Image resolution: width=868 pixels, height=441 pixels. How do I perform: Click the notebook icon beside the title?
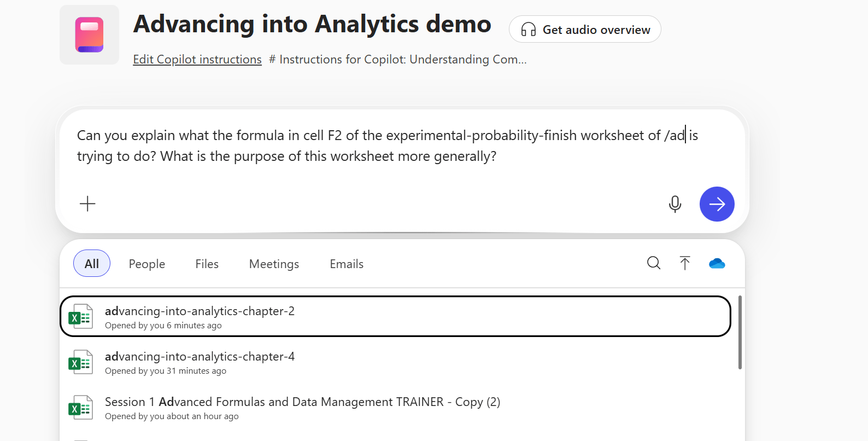click(x=89, y=34)
